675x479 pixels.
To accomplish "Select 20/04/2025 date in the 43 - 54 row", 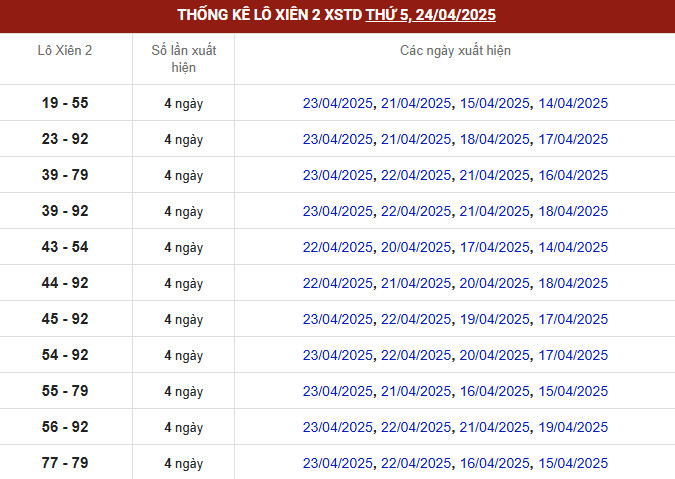I will click(416, 247).
